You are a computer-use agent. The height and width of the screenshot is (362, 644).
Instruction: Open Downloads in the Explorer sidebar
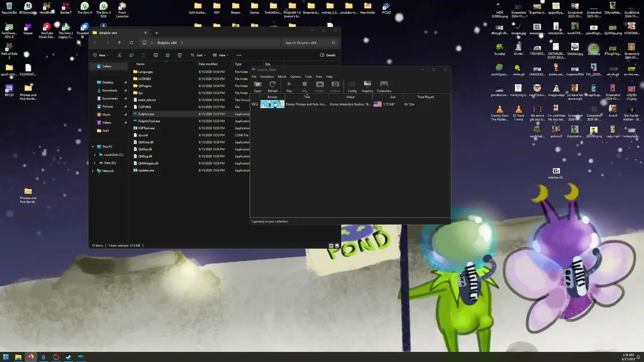(110, 90)
